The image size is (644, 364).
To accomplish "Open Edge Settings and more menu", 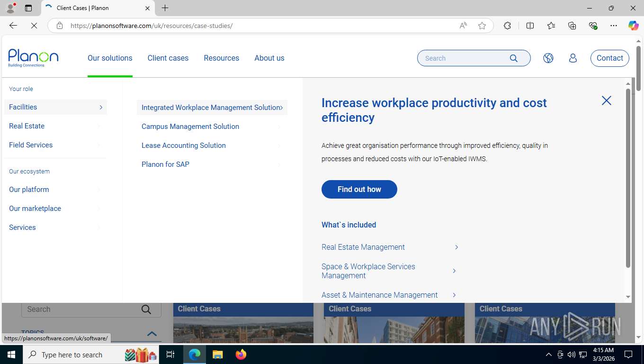I will point(614,26).
